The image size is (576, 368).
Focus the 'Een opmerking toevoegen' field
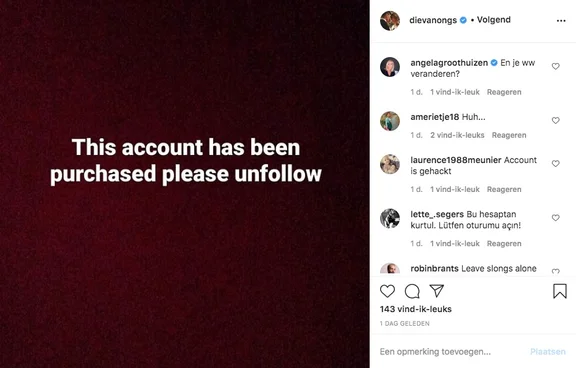click(452, 352)
